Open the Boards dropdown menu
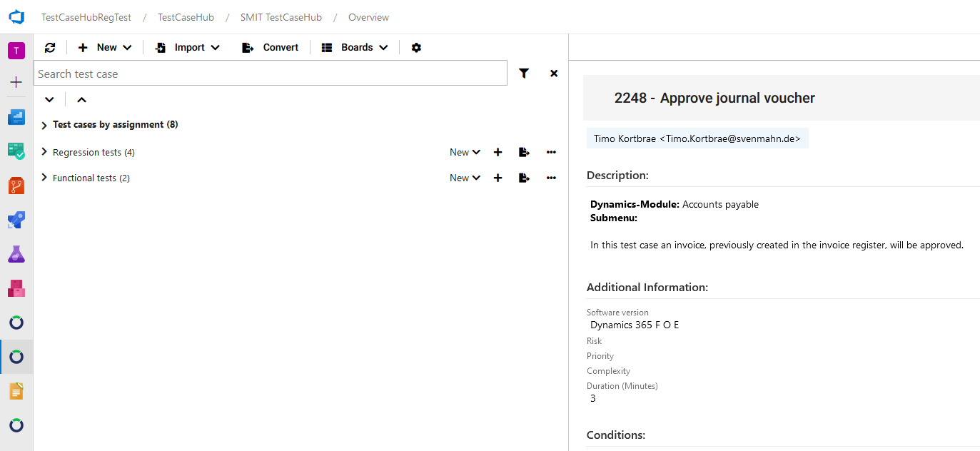 point(355,48)
